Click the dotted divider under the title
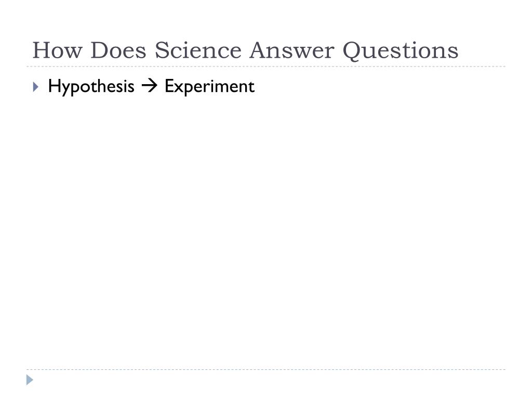 pos(266,66)
